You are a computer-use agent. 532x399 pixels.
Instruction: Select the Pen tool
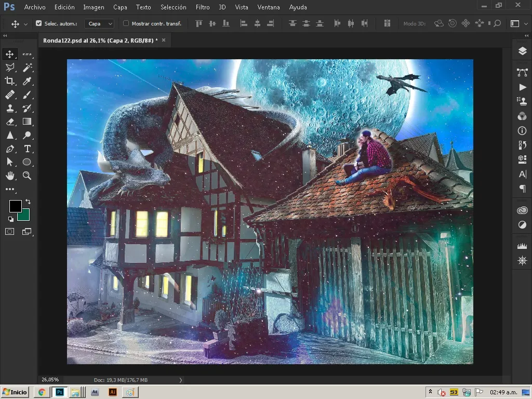tap(10, 149)
